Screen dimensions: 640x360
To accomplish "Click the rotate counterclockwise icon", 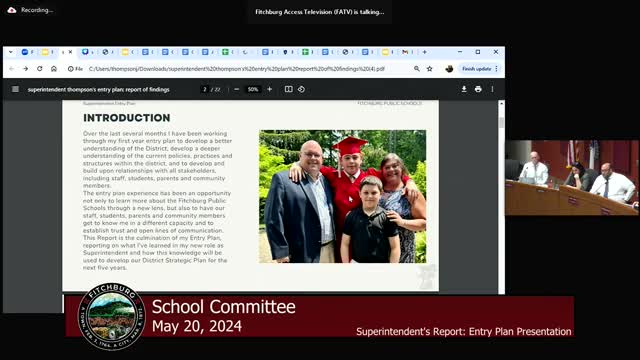I will coord(301,89).
